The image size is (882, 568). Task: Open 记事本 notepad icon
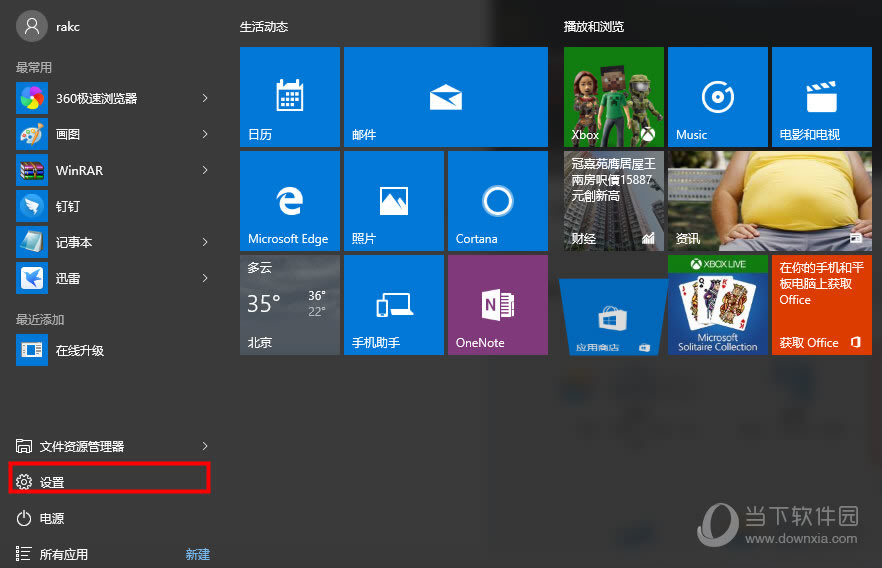point(32,242)
